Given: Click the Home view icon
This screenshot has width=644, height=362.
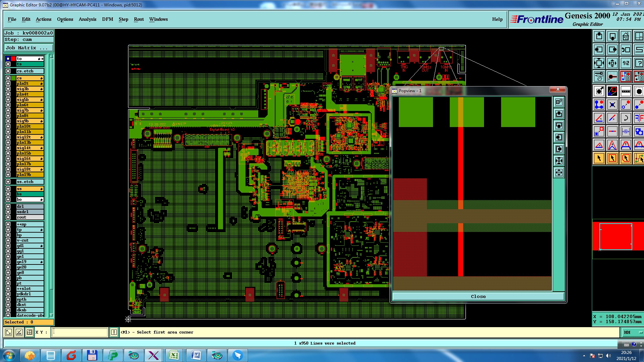Looking at the screenshot, I should [626, 36].
